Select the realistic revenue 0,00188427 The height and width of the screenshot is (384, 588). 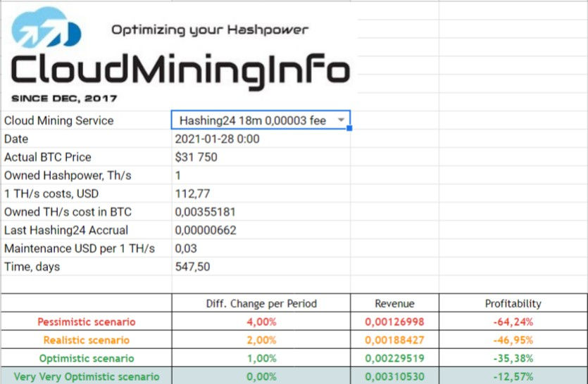(x=394, y=340)
